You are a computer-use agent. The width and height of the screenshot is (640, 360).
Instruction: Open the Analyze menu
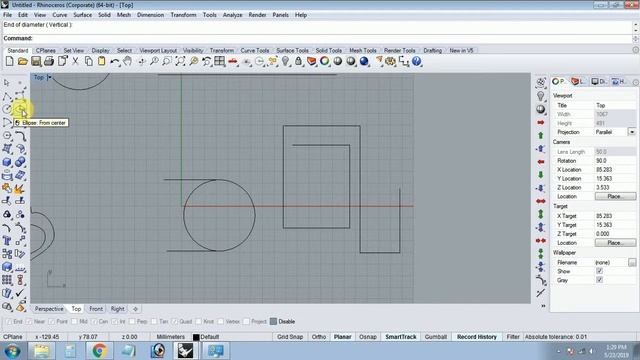coord(232,15)
